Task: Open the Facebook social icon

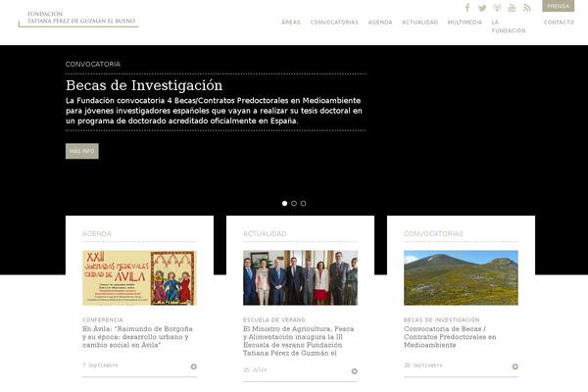Action: [467, 8]
